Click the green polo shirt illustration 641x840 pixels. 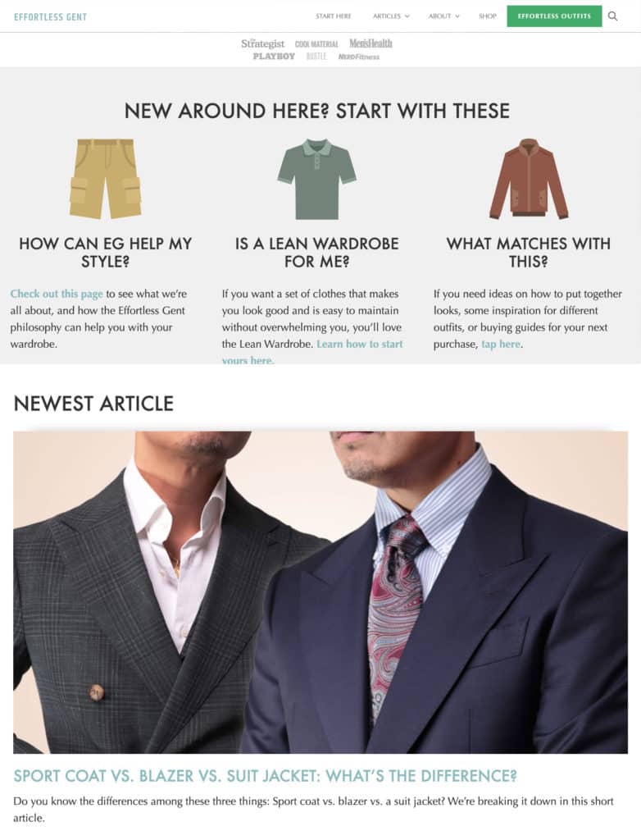(x=317, y=179)
